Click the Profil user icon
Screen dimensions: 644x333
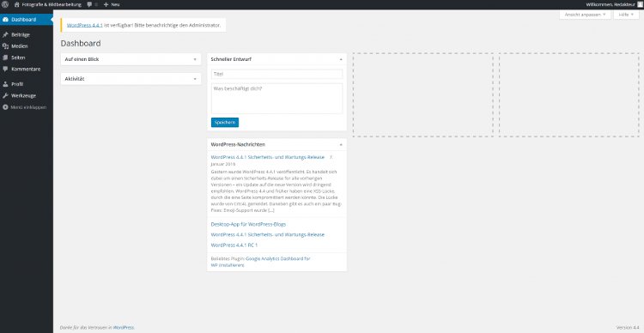[x=5, y=84]
